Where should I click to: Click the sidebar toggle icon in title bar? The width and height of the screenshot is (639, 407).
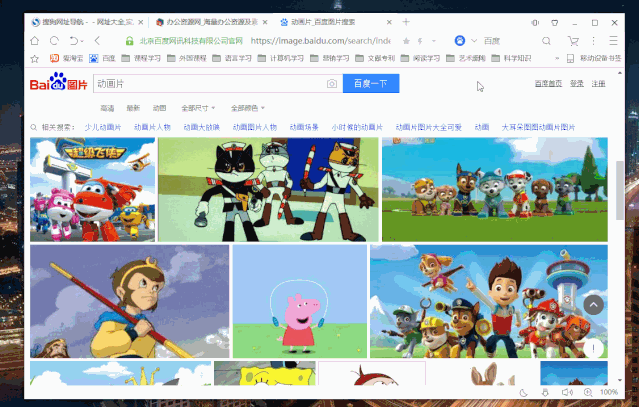(x=535, y=23)
